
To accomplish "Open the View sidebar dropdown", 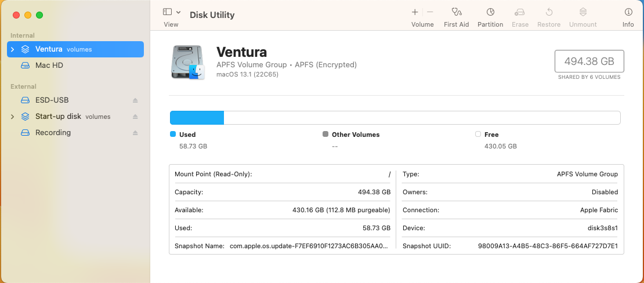I will [171, 12].
